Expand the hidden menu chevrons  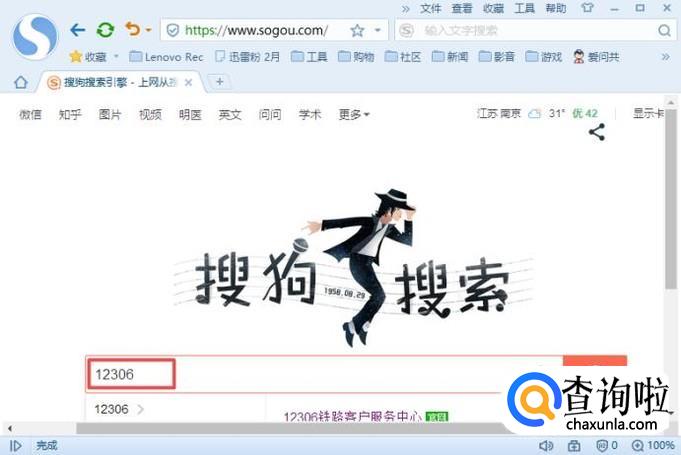(405, 9)
